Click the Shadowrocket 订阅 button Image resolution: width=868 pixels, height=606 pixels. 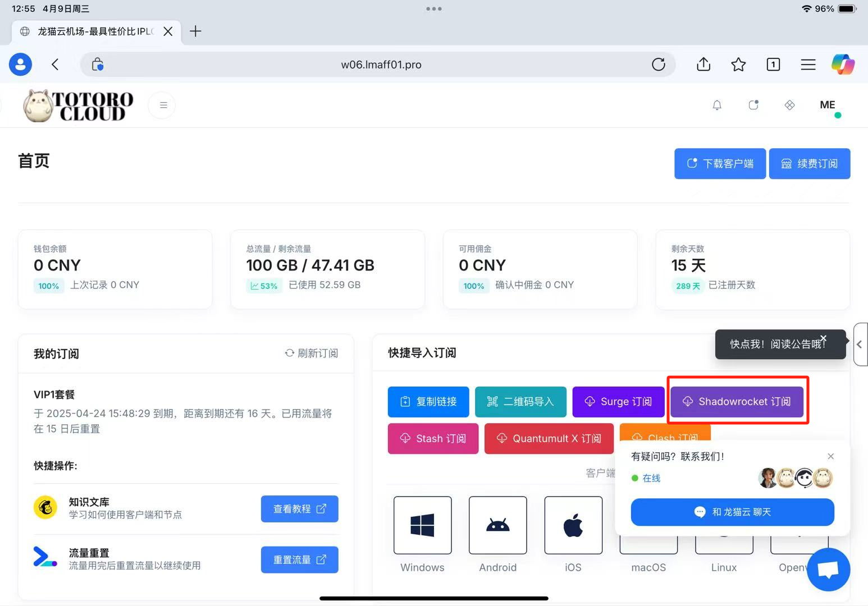click(x=737, y=401)
